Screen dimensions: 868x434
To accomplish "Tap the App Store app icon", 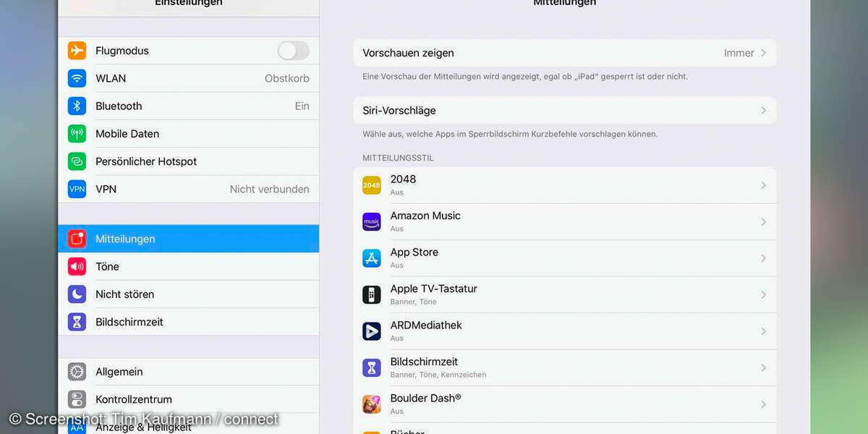I will [372, 258].
